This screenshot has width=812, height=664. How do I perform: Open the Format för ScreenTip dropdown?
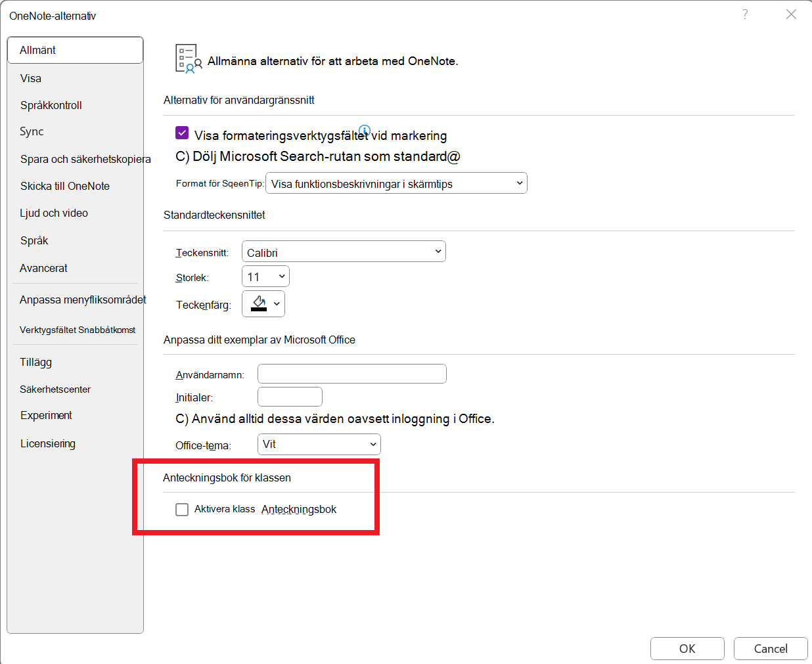point(396,183)
